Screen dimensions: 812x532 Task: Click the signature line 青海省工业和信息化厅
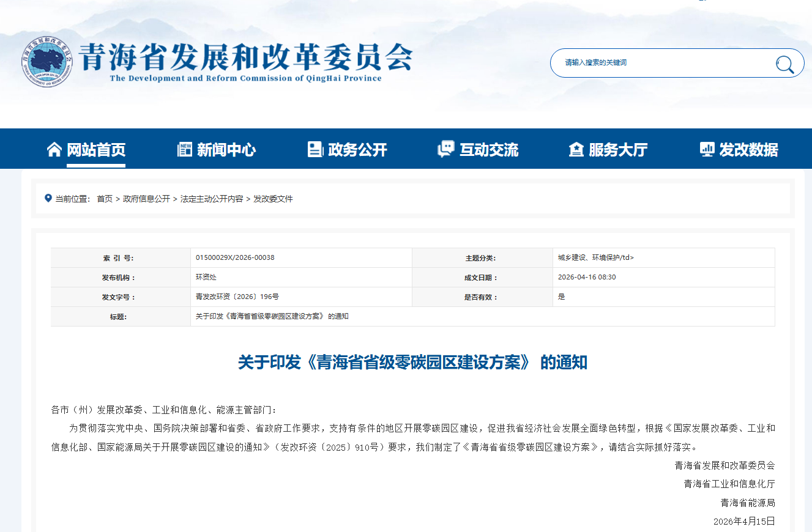pyautogui.click(x=729, y=484)
